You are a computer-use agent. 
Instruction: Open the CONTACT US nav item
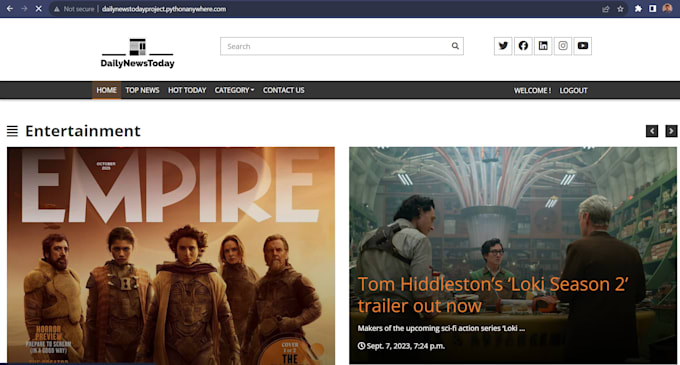(x=284, y=90)
